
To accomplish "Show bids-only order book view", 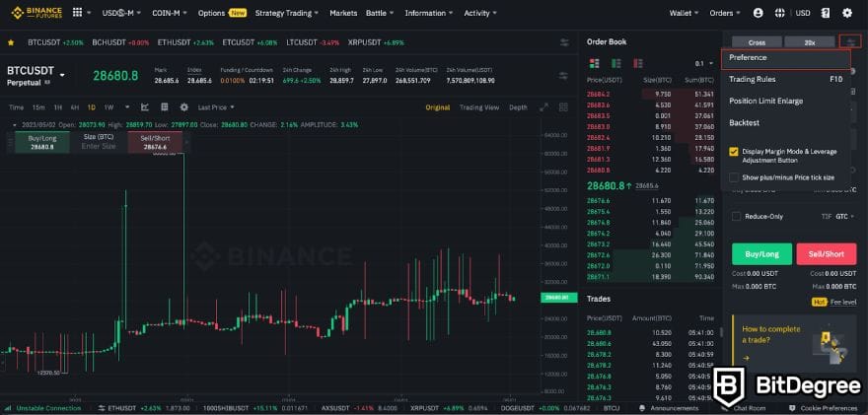I will click(x=616, y=63).
